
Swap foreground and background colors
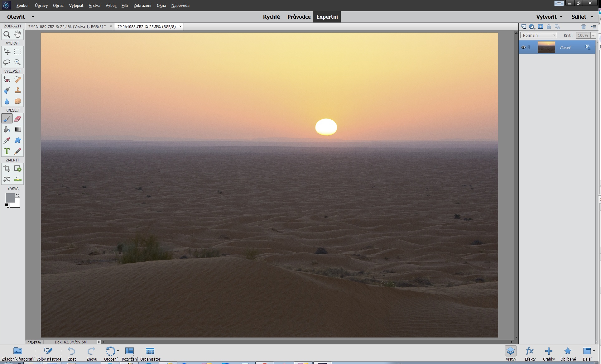(18, 195)
